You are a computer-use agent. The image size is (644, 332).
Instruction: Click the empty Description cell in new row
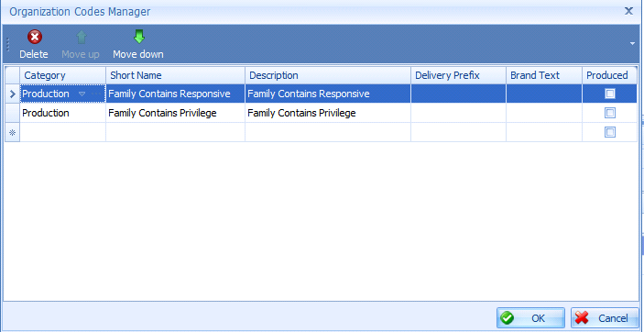click(x=328, y=132)
